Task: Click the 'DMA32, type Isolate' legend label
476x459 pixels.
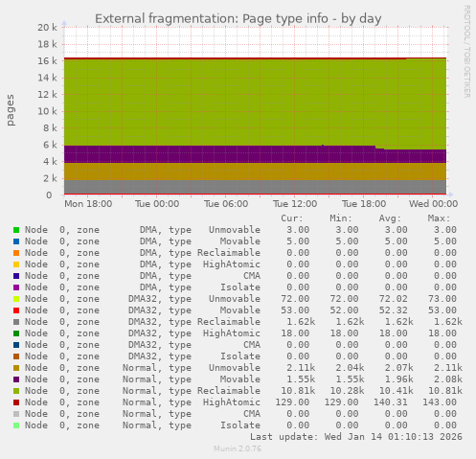Action: [x=194, y=356]
